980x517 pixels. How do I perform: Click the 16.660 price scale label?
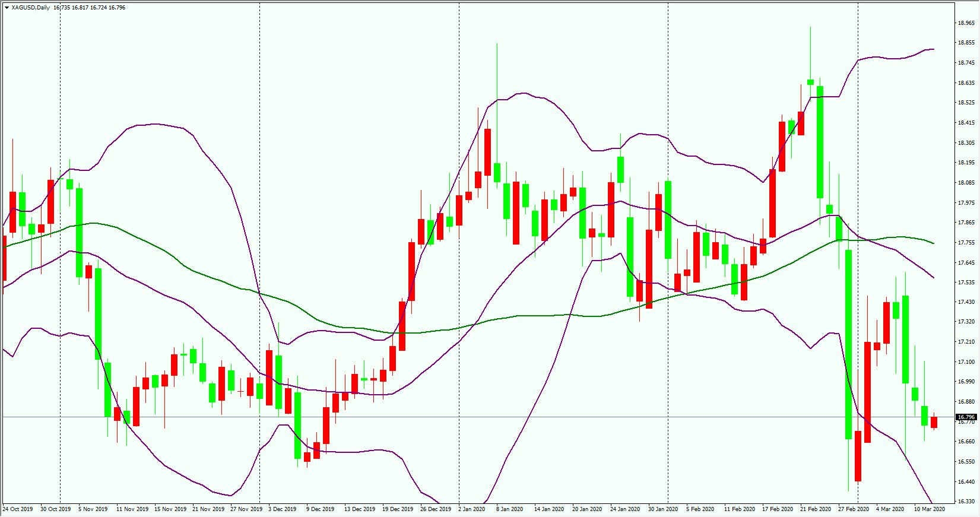coord(966,442)
